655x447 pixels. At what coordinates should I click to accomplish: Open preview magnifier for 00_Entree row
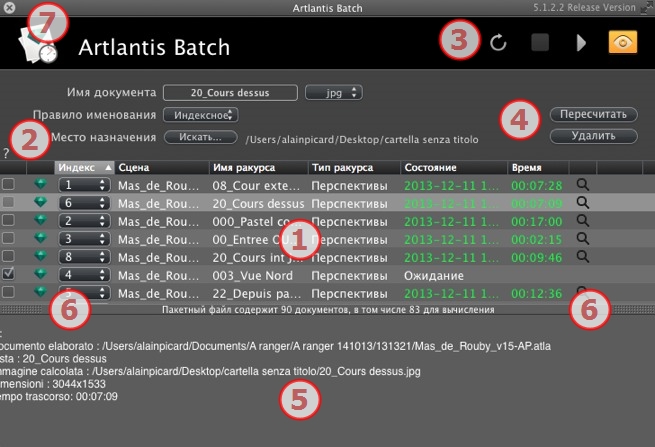pos(583,239)
